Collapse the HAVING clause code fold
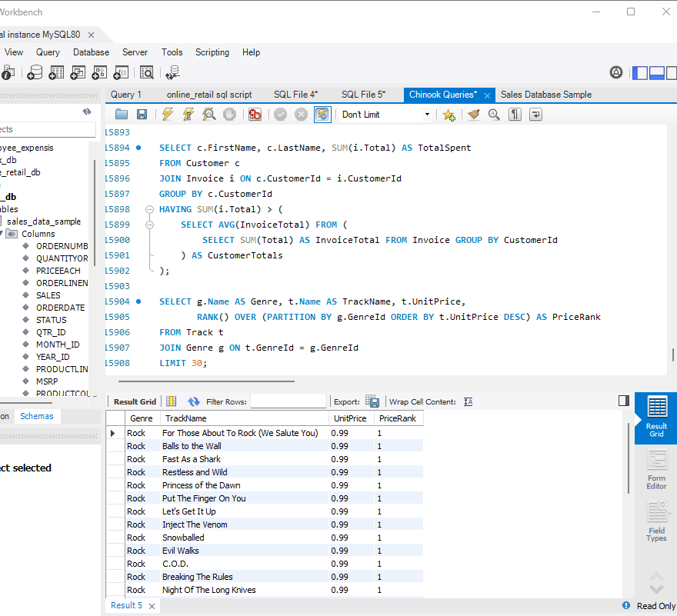The height and width of the screenshot is (616, 677). 149,209
